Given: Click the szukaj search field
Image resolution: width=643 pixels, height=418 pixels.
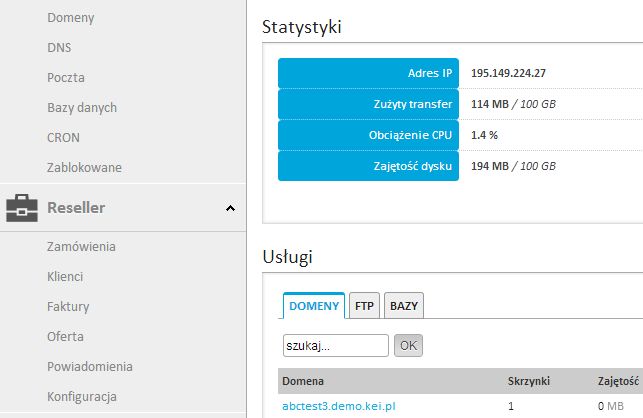Looking at the screenshot, I should pyautogui.click(x=336, y=345).
